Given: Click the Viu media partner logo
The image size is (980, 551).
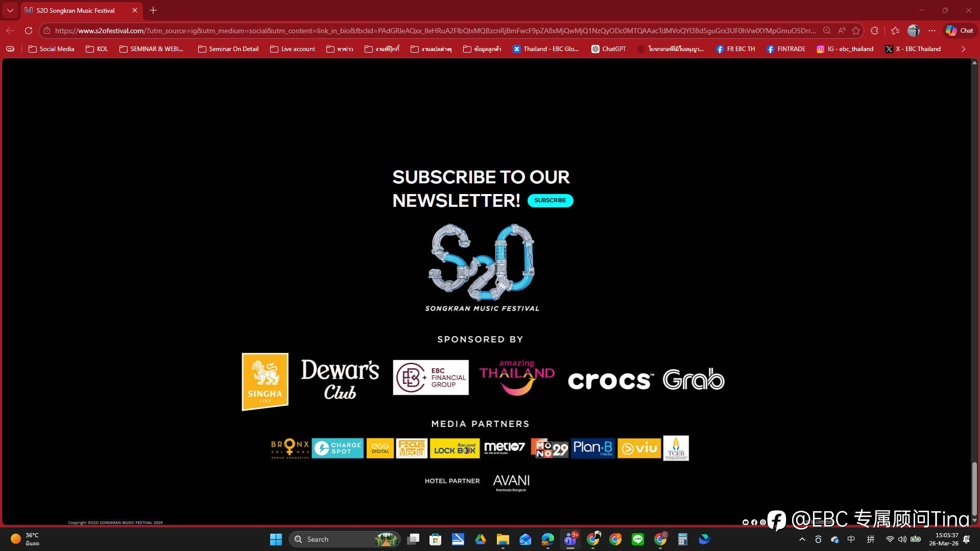Looking at the screenshot, I should (639, 448).
